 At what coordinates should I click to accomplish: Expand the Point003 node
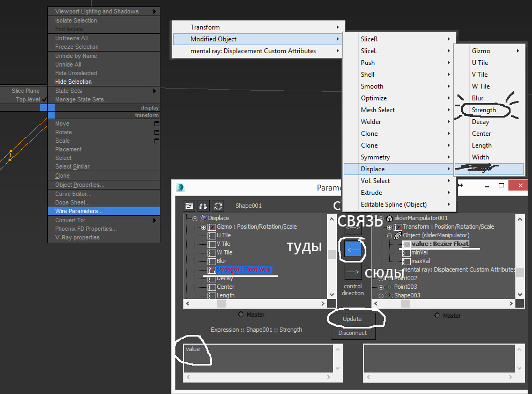(x=381, y=287)
